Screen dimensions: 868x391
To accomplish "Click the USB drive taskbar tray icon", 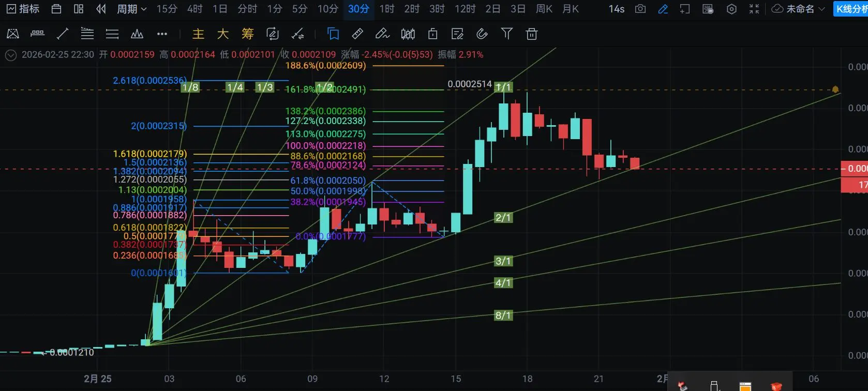I will pos(714,386).
